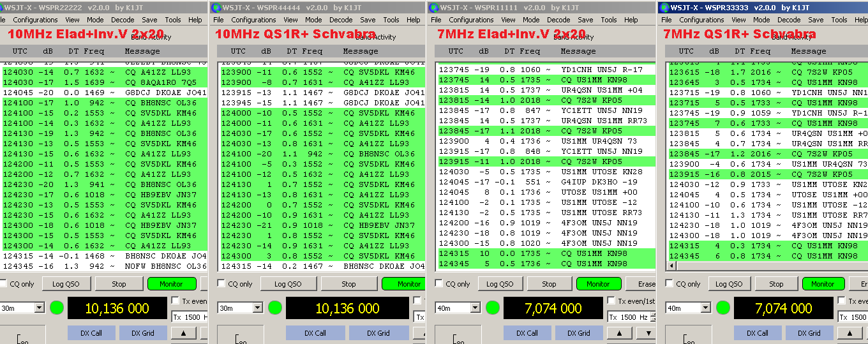Select the 124030 CQ 8AQA1RO 7Q5 row in WSPR22222
This screenshot has height=344, width=868.
(x=104, y=82)
